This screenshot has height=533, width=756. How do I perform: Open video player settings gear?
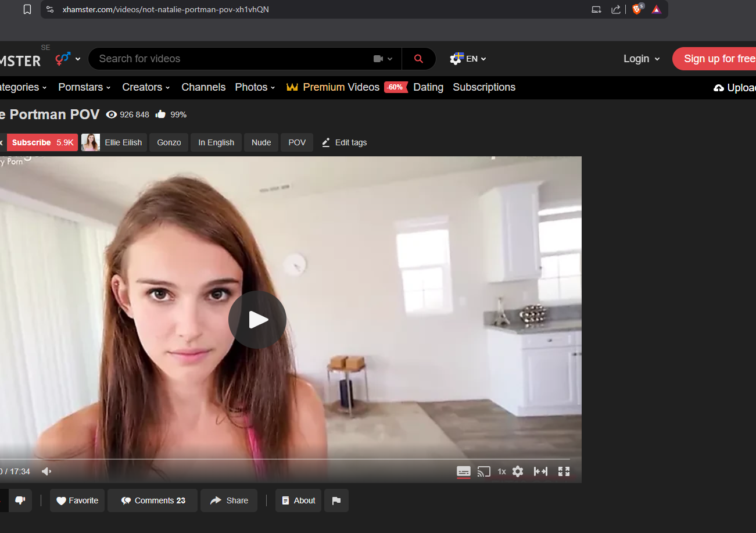(518, 471)
